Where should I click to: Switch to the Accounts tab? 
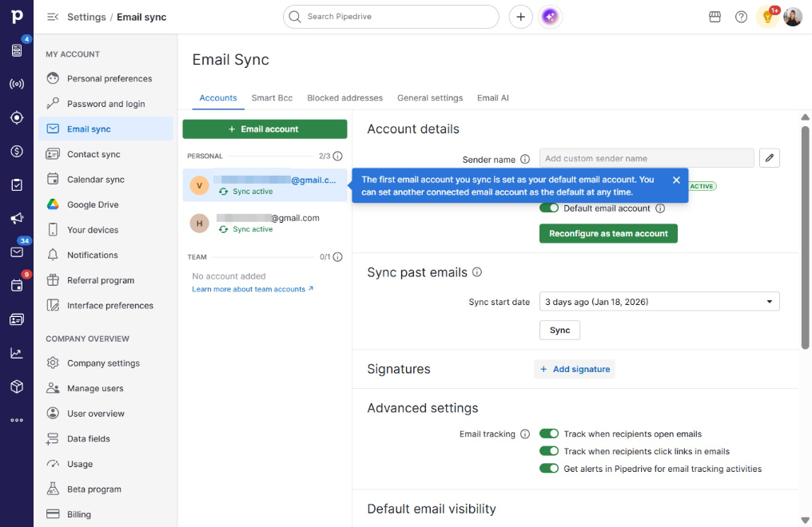218,97
